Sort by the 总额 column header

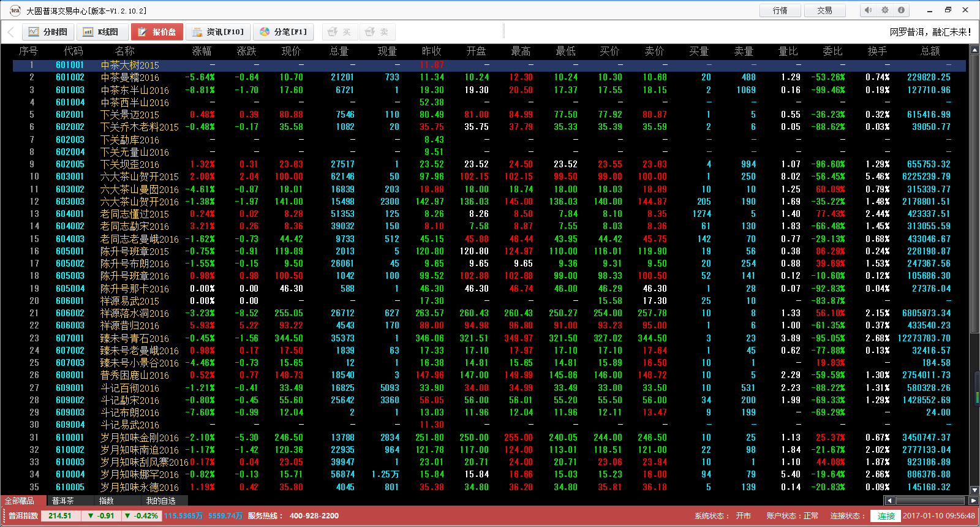tap(930, 51)
